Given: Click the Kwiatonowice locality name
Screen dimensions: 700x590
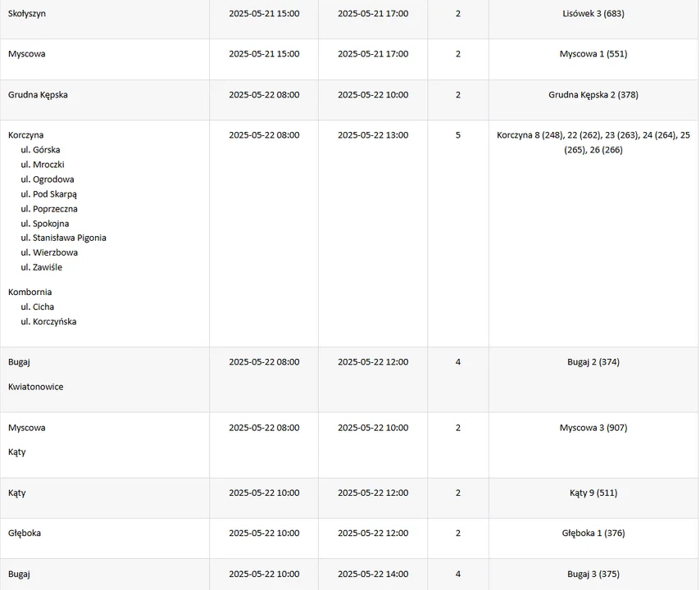Looking at the screenshot, I should tap(36, 387).
